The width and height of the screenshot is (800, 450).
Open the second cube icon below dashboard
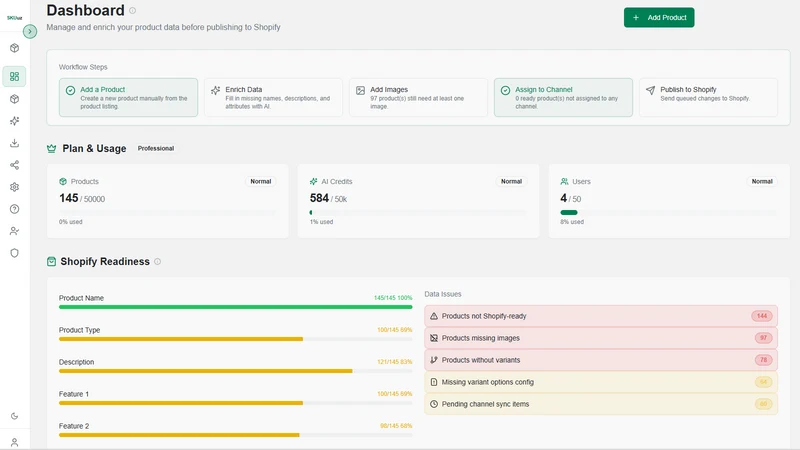14,99
